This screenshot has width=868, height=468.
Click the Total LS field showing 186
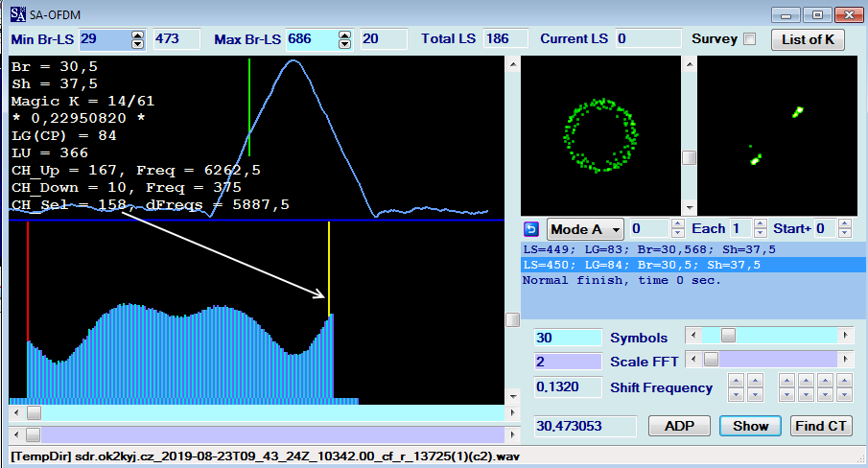click(505, 39)
